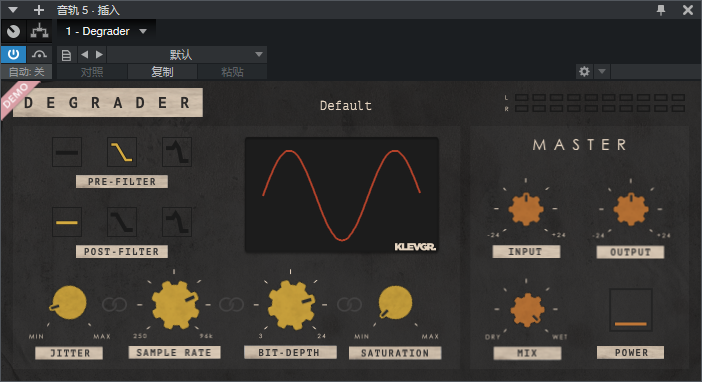This screenshot has height=382, width=702.
Task: Open the plugin settings gear
Action: pyautogui.click(x=584, y=71)
